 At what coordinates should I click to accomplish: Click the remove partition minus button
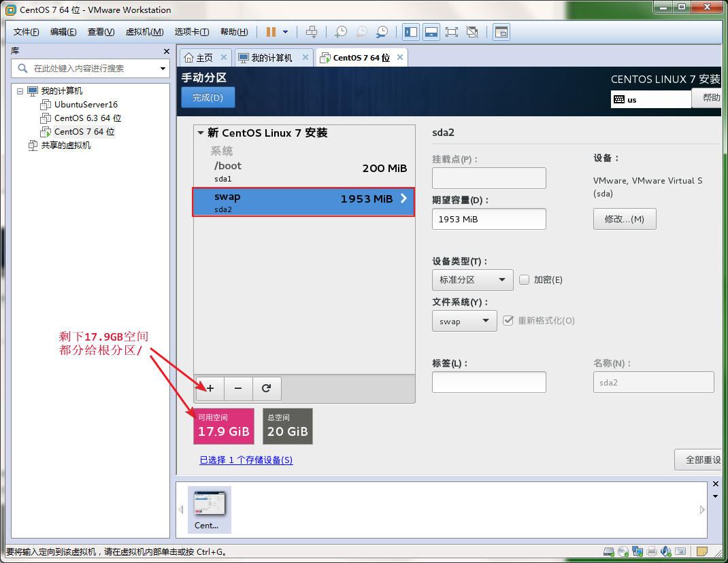point(238,388)
